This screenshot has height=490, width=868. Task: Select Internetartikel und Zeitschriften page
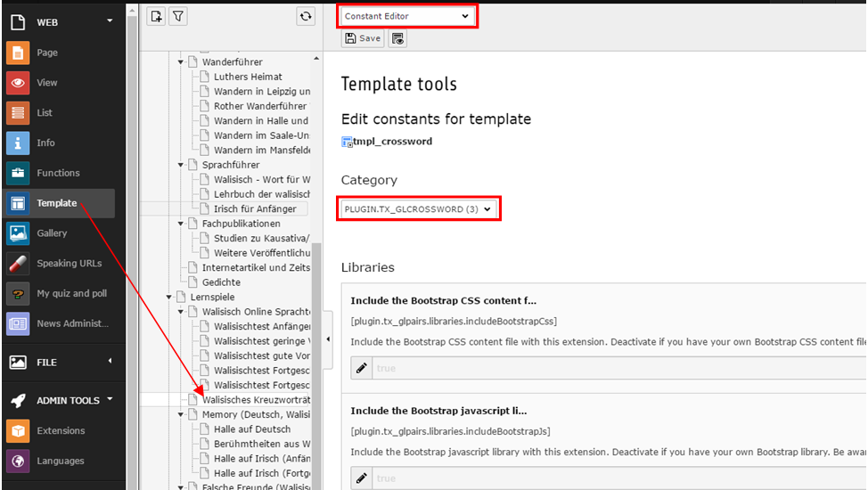pos(257,268)
